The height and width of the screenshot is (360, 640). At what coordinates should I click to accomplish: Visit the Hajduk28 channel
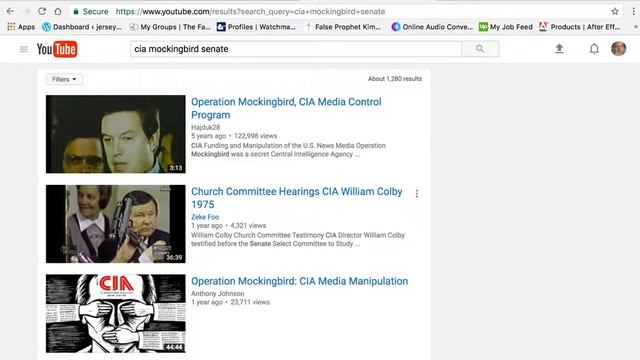pos(205,127)
